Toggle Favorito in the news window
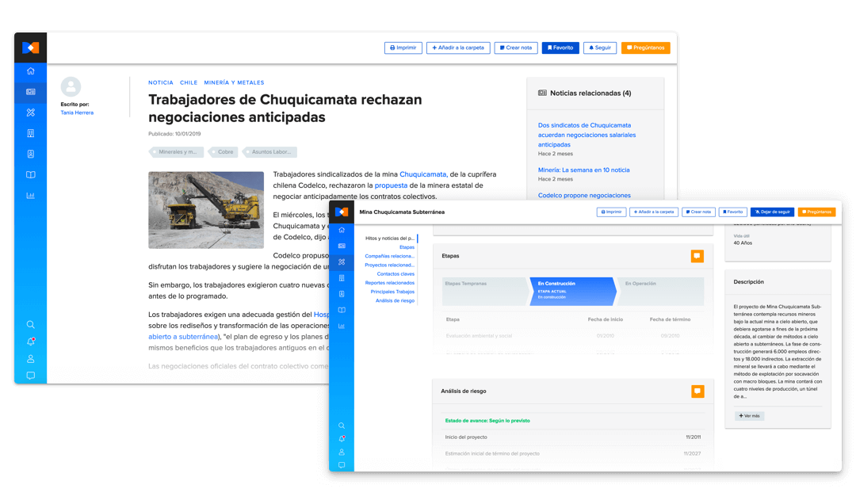856x504 pixels. click(560, 48)
